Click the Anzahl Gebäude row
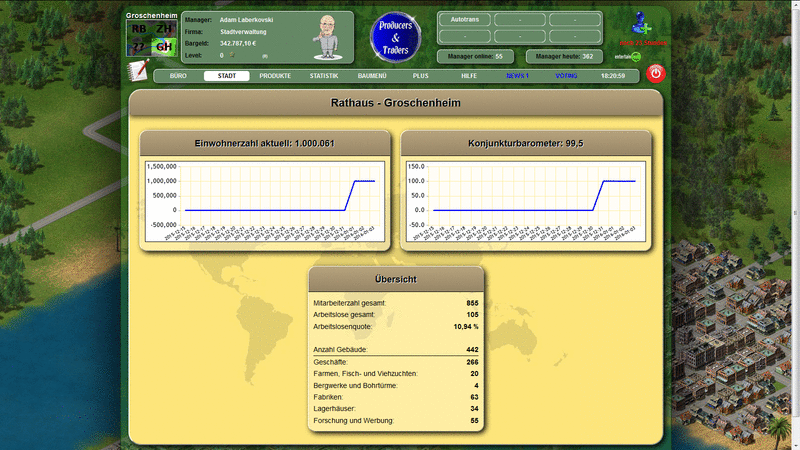The image size is (800, 450). click(396, 349)
